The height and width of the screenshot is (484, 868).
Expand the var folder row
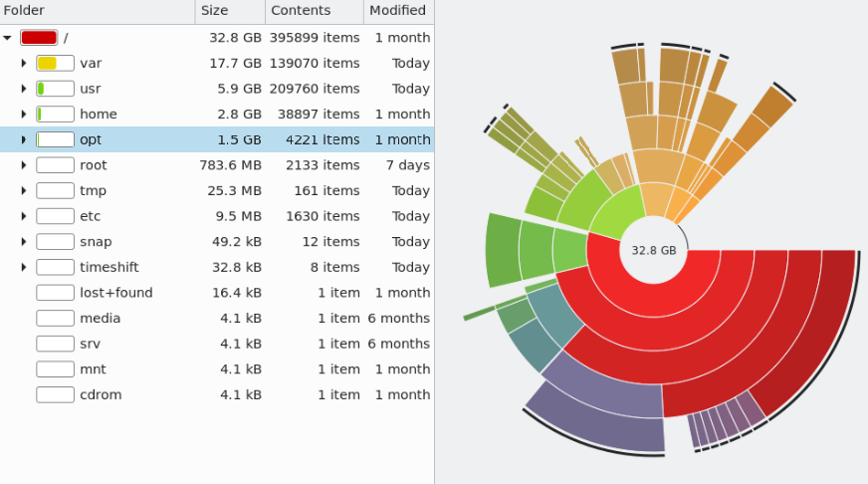click(24, 63)
